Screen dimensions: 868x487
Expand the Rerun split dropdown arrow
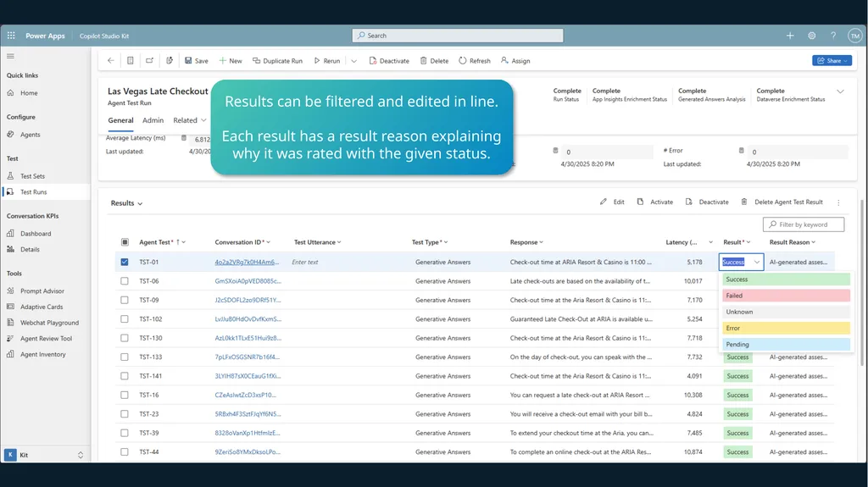coord(353,61)
